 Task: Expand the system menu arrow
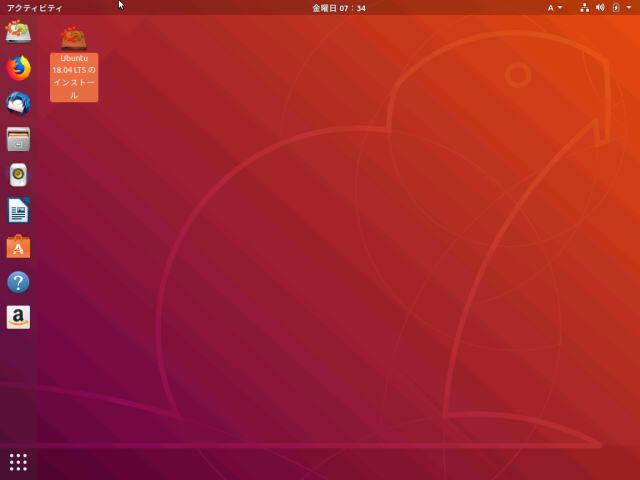629,7
